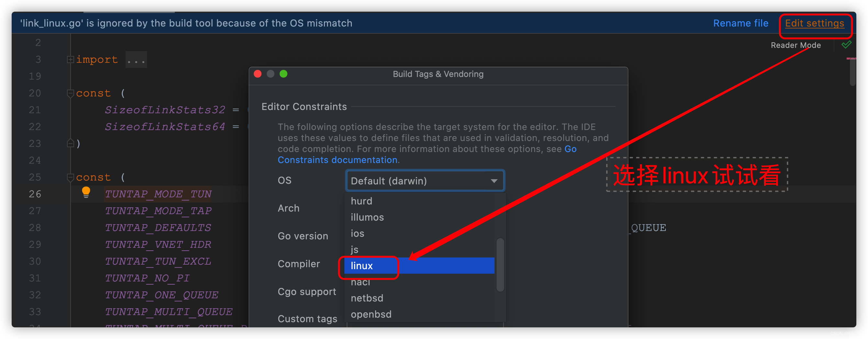Screen dimensions: 868x339
Task: Click the Compiler label in the dialog
Action: (x=298, y=264)
